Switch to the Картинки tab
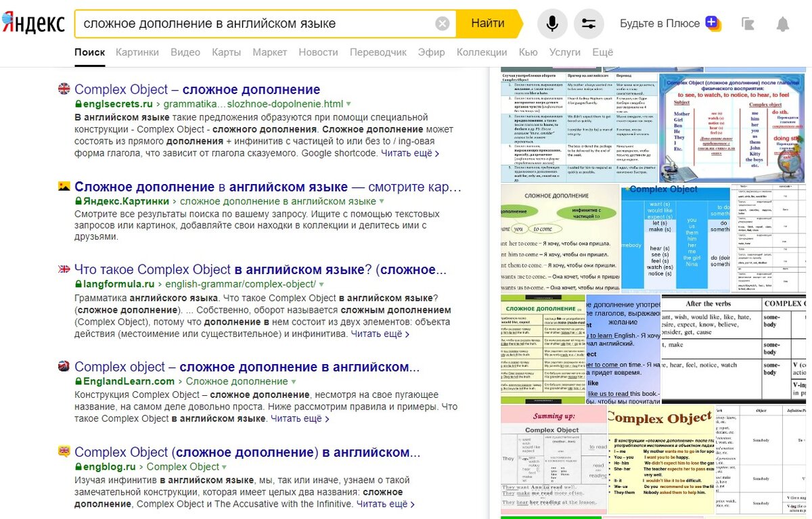Viewport: 812px width, 519px height. [137, 52]
